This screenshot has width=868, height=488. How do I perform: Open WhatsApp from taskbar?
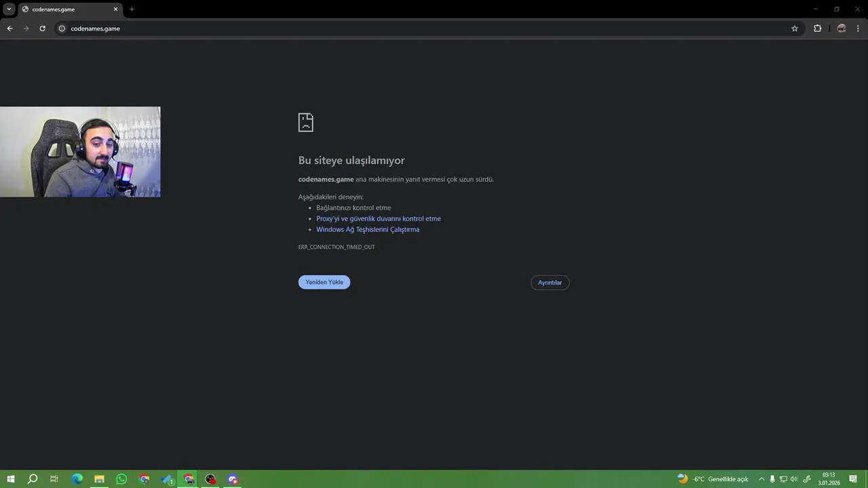pos(121,479)
